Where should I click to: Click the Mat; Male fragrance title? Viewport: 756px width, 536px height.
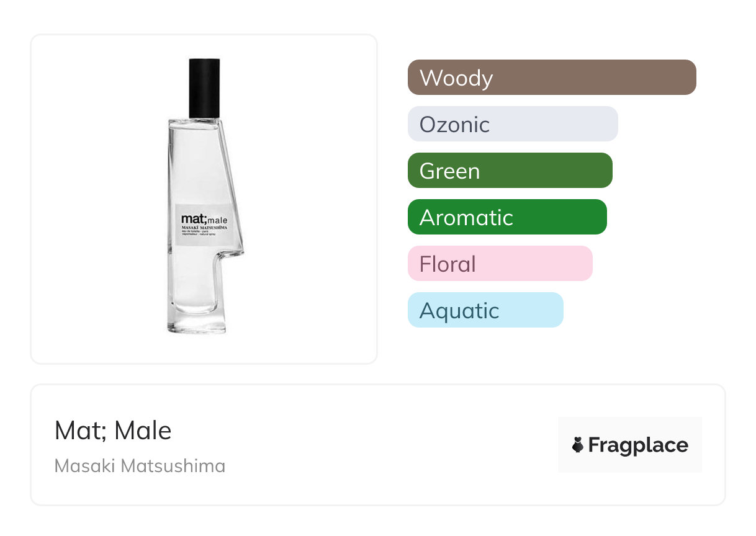[x=113, y=431]
